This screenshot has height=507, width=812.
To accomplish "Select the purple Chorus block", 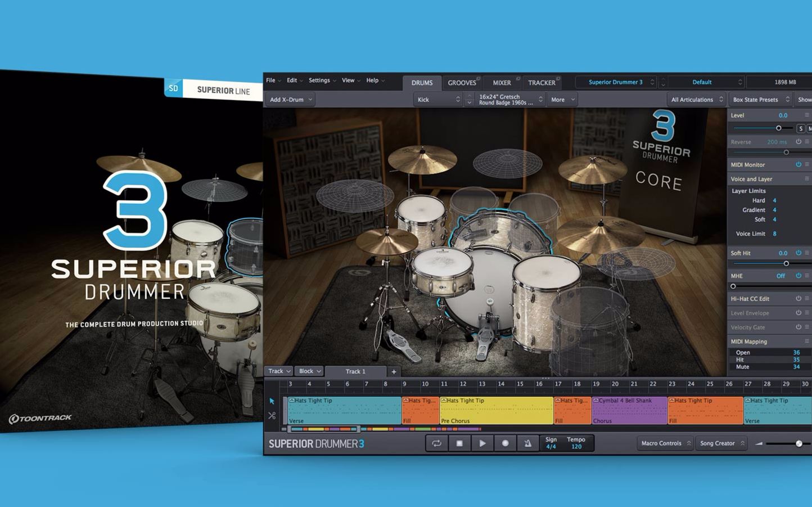I will (x=629, y=411).
